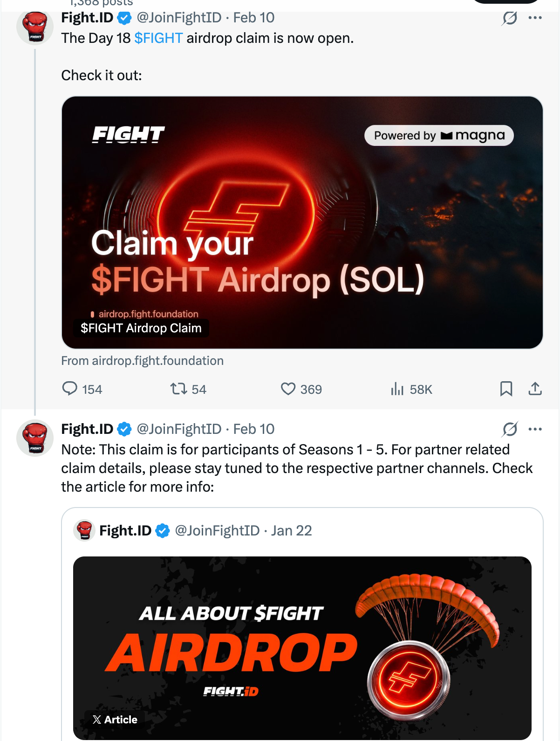Click small Fight.ID avatar in quoted post
Screen dimensions: 560x741
[84, 530]
